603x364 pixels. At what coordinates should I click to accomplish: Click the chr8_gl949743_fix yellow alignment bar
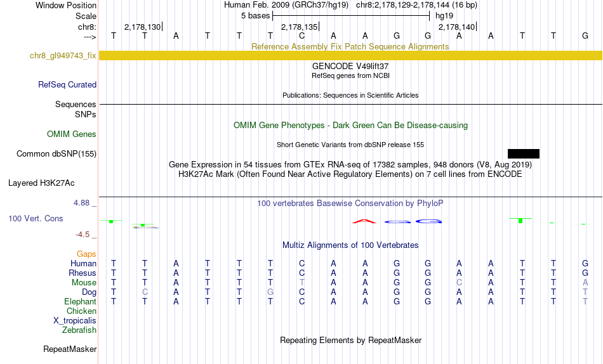[x=350, y=55]
